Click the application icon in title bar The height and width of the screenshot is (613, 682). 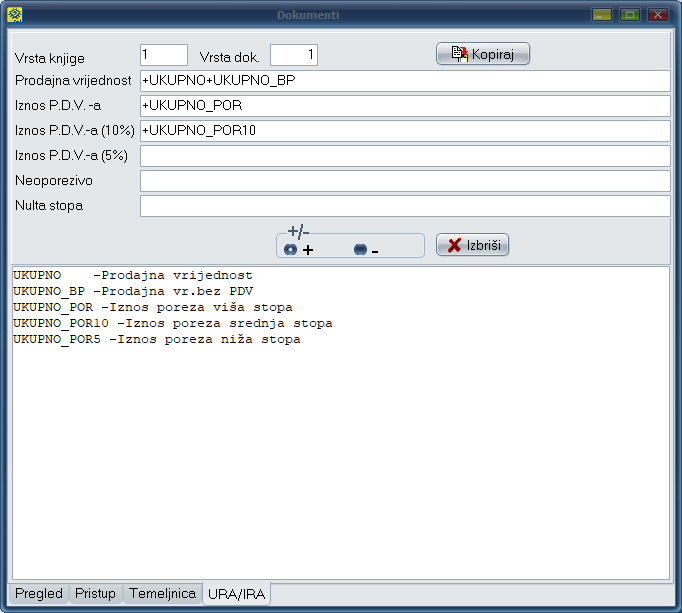[14, 15]
